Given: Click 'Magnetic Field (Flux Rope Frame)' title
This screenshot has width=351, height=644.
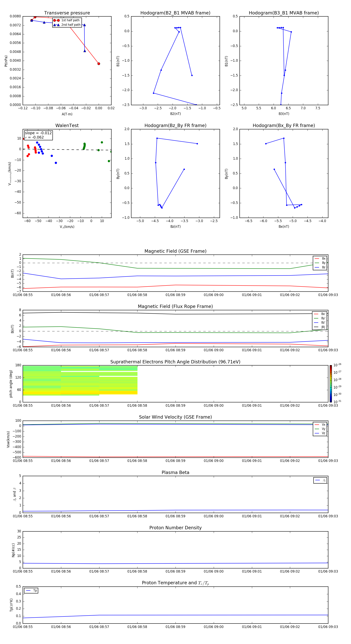Looking at the screenshot, I should [175, 307].
